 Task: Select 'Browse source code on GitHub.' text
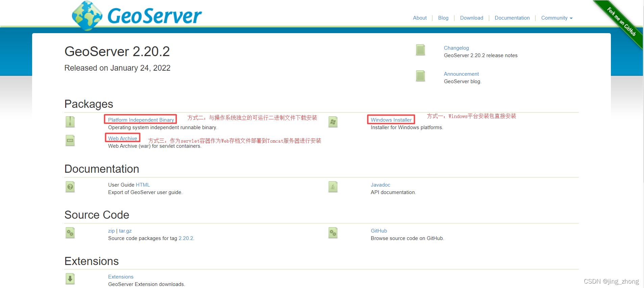[x=407, y=238]
